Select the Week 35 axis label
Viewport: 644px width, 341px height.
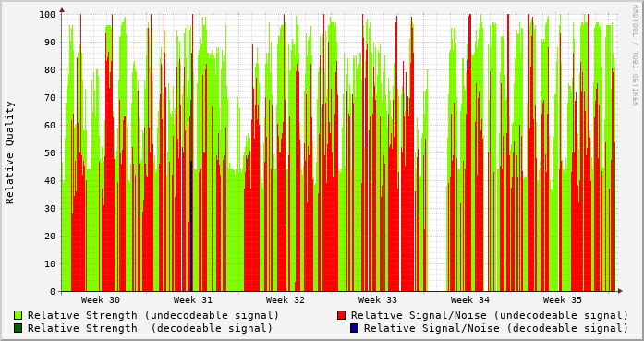[x=563, y=300]
